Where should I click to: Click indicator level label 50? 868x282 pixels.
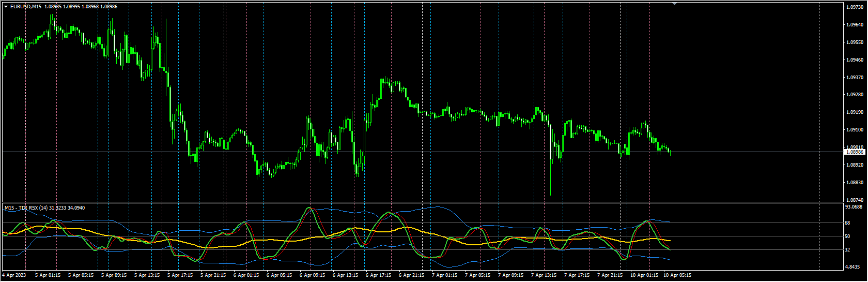[847, 236]
